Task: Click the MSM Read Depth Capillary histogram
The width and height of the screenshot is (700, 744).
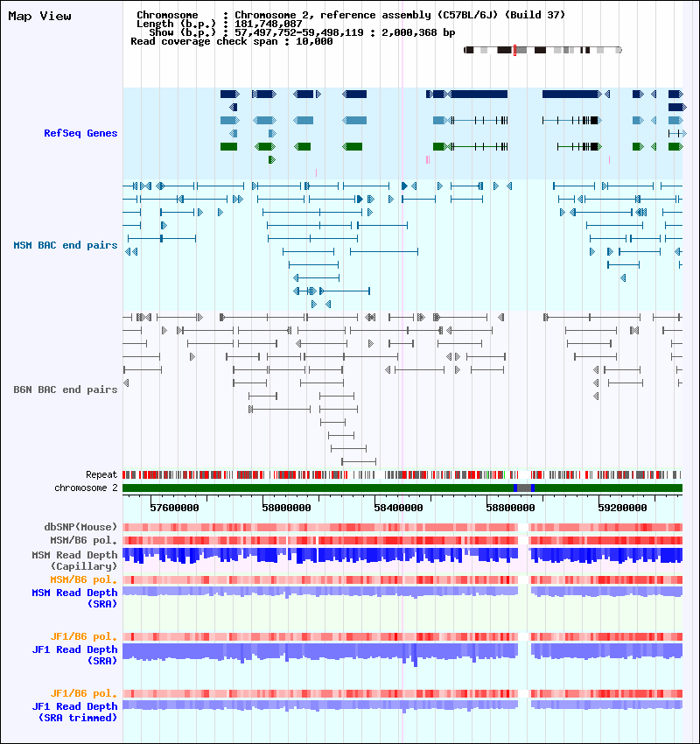Action: (x=402, y=556)
